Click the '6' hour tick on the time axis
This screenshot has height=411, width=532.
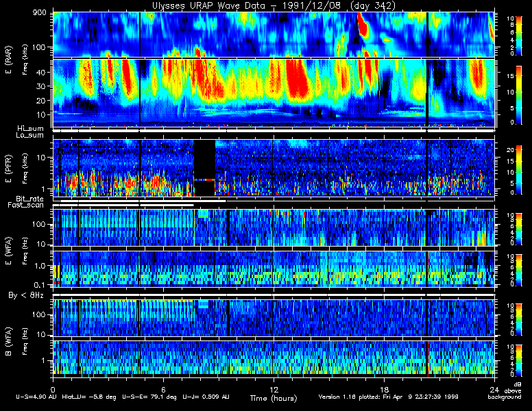tap(163, 389)
